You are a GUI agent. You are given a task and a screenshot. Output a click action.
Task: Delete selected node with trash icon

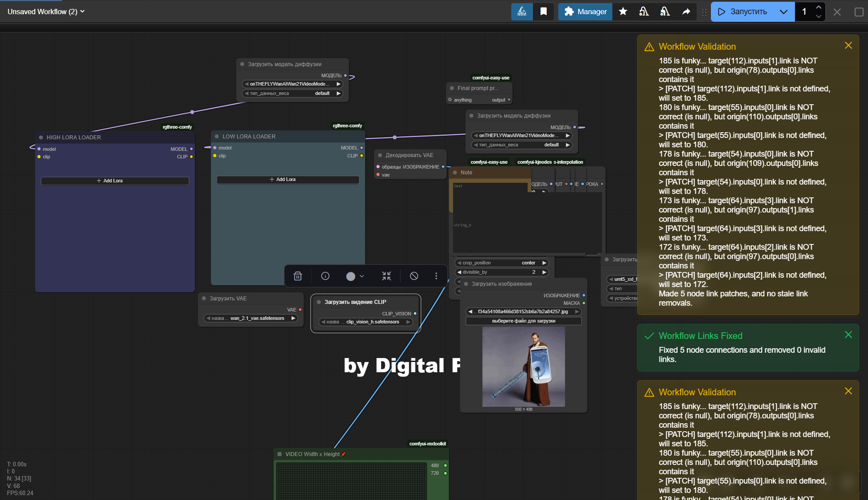pos(298,276)
